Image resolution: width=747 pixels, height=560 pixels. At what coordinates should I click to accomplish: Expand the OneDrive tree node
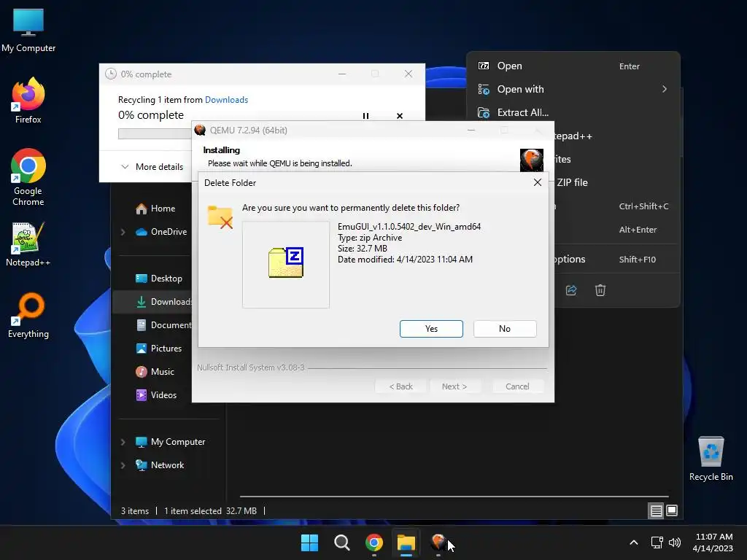123,232
